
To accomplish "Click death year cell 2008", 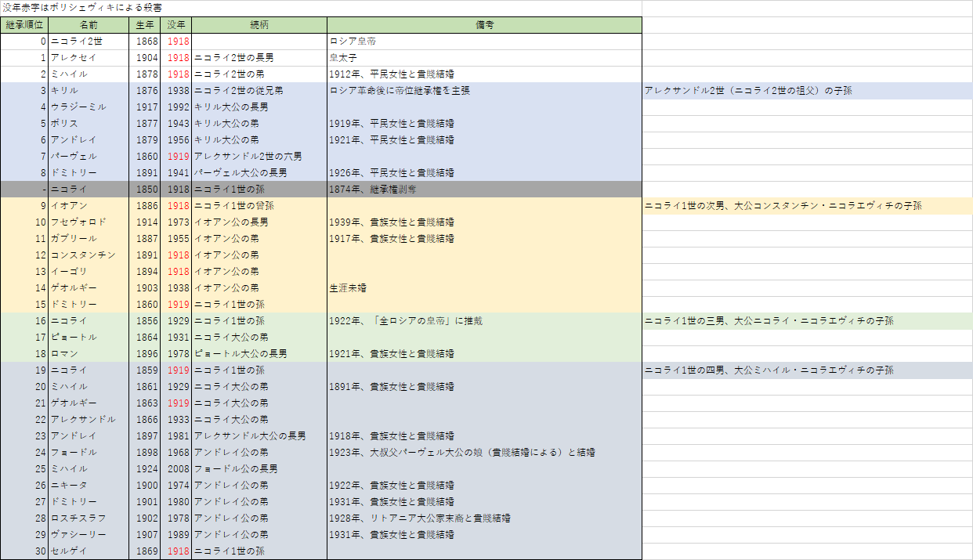I will coord(176,469).
